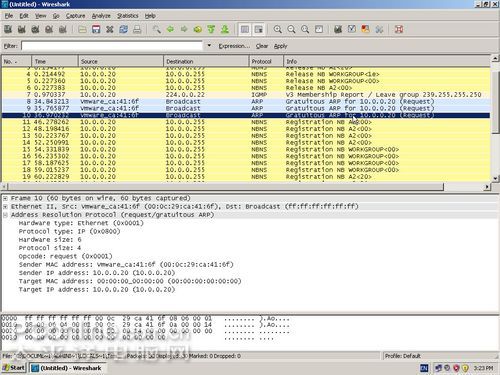The width and height of the screenshot is (500, 375).
Task: Collapse the Address Resolution Protocol node
Action: [x=5, y=215]
